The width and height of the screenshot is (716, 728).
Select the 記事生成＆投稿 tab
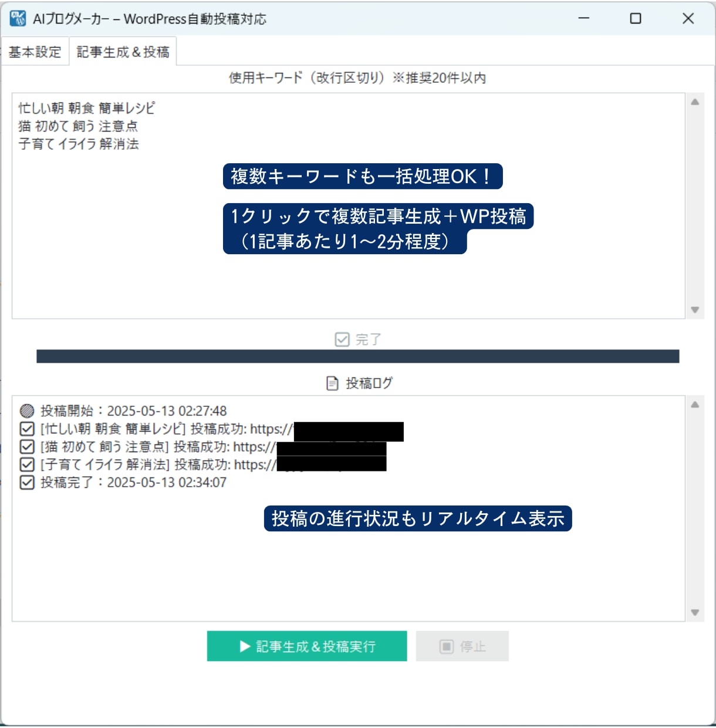tap(123, 52)
